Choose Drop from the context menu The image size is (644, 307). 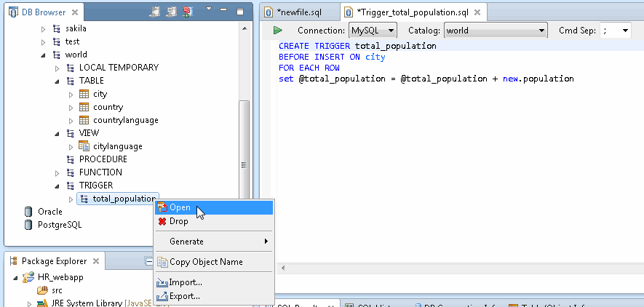[x=178, y=221]
